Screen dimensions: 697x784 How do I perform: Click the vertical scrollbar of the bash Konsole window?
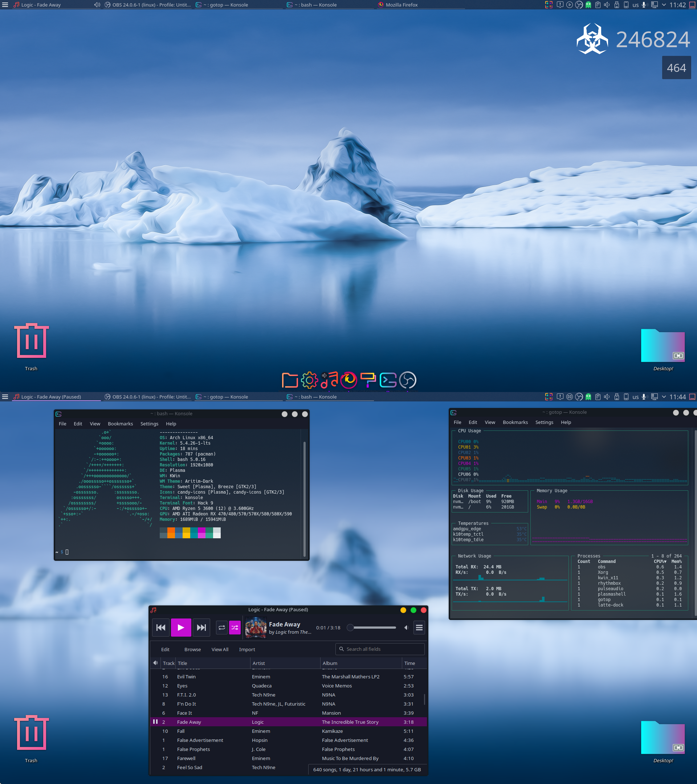(x=305, y=499)
